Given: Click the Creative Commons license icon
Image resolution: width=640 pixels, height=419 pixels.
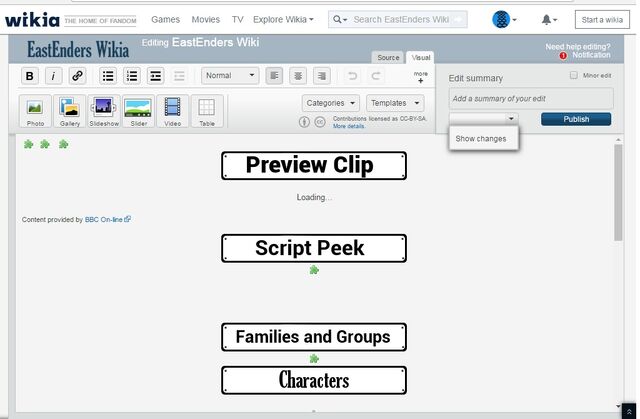Looking at the screenshot, I should 320,122.
